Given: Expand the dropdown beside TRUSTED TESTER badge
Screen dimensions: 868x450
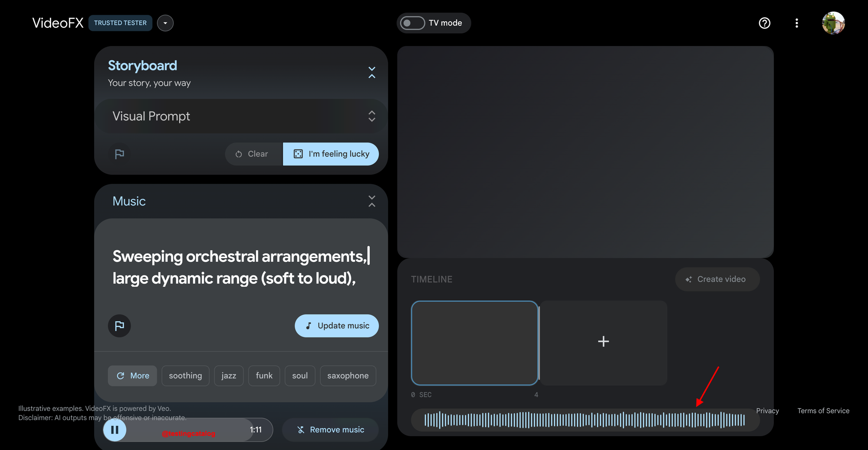Looking at the screenshot, I should (x=165, y=23).
